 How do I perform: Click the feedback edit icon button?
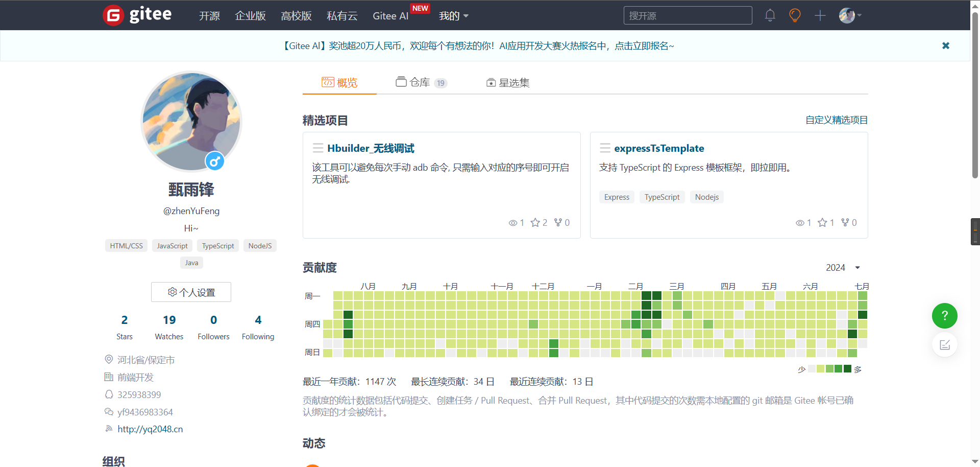945,344
